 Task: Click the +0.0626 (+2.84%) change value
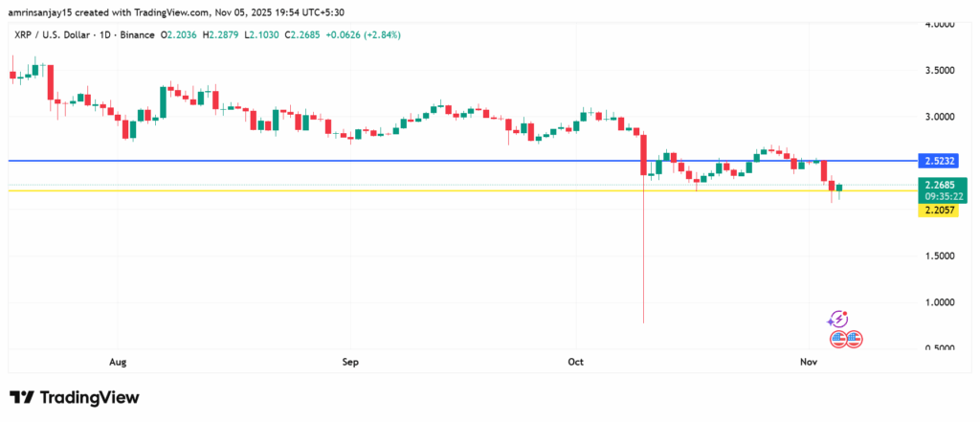(x=364, y=34)
